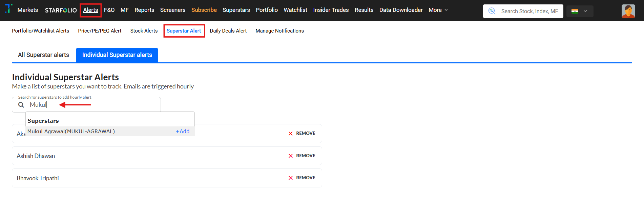This screenshot has height=202, width=644.
Task: Go to Manage Notifications
Action: (279, 31)
